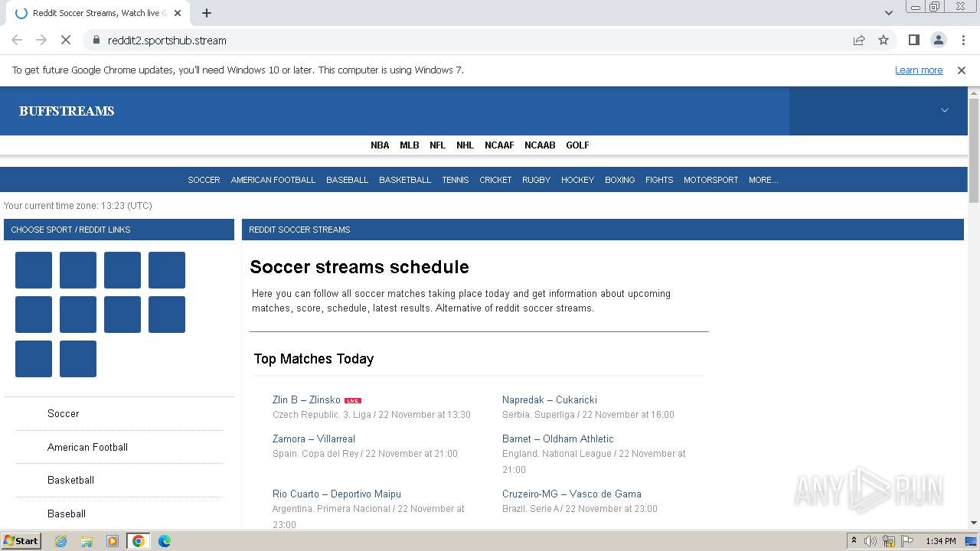Open the Rio Cuarto – Deportivo Maipu match
The width and height of the screenshot is (980, 551).
coord(337,494)
